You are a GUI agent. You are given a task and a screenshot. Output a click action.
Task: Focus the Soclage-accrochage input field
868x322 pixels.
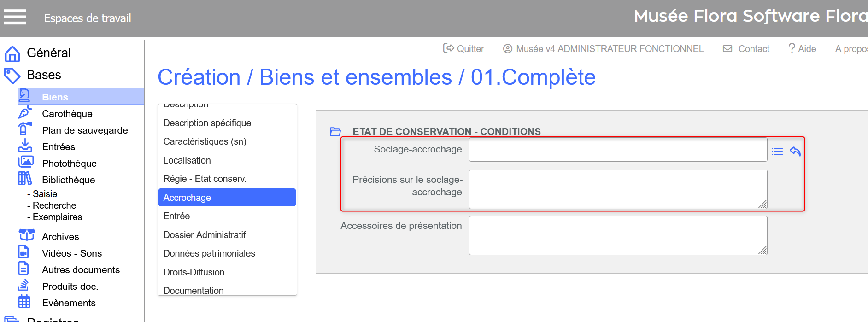(618, 150)
